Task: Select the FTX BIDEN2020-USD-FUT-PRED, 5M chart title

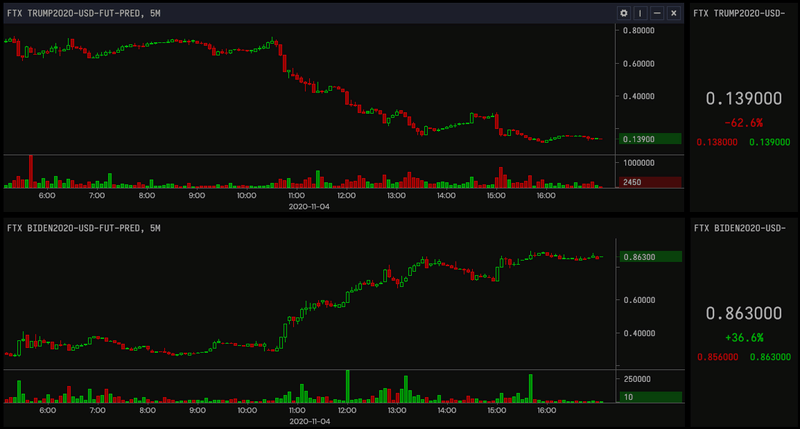Action: pyautogui.click(x=84, y=228)
